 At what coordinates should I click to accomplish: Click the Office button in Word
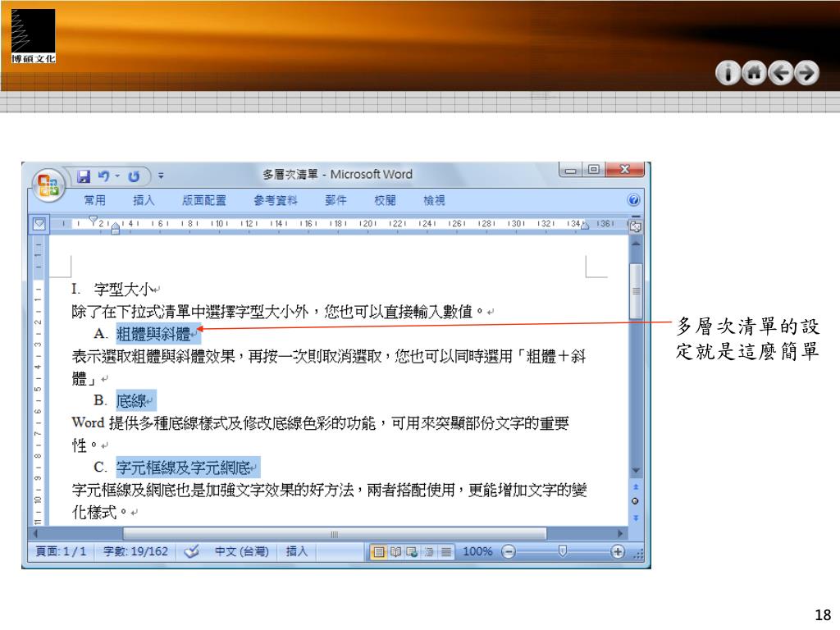click(x=48, y=185)
